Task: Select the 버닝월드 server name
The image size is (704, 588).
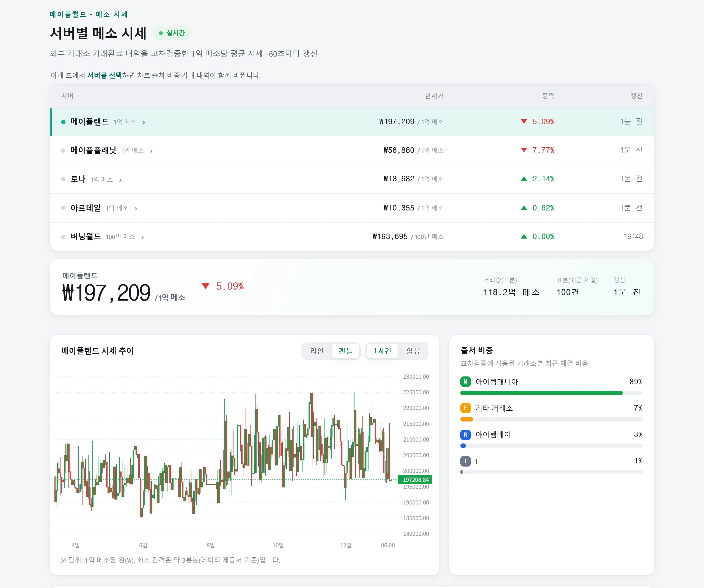Action: pos(86,237)
